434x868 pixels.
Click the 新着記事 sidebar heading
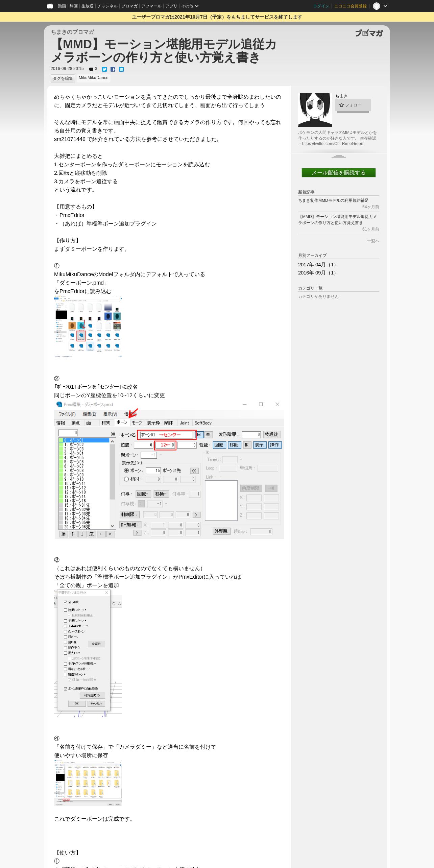click(x=306, y=192)
